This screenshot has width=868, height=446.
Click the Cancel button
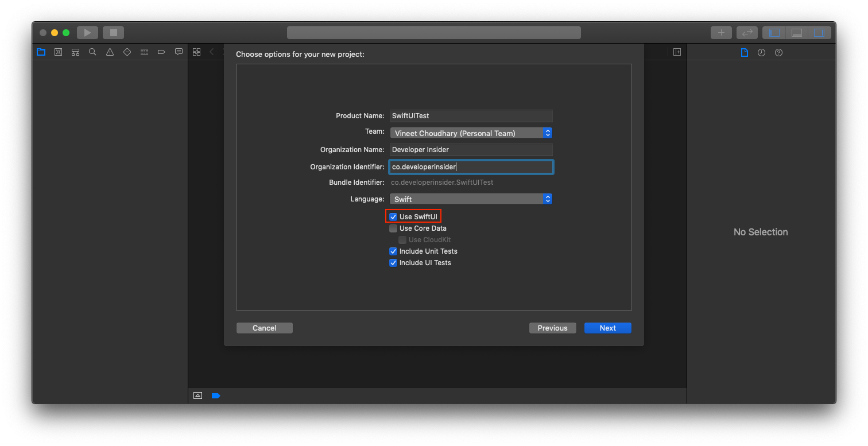point(264,328)
